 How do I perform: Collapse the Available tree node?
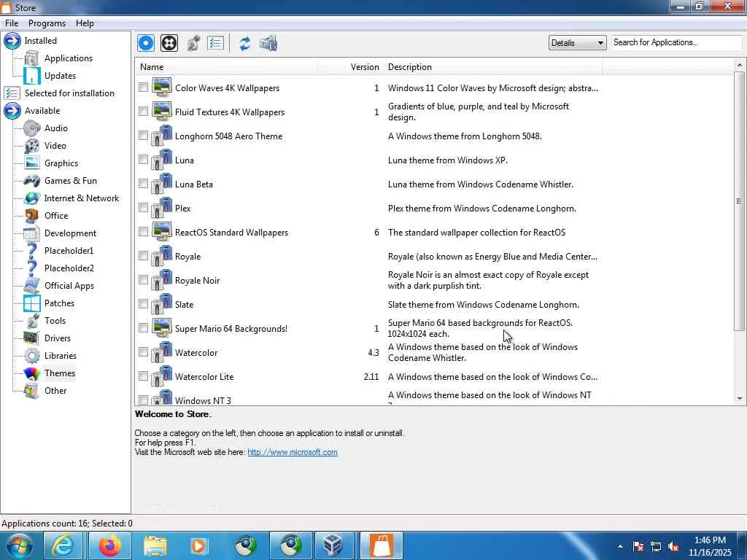click(x=12, y=111)
